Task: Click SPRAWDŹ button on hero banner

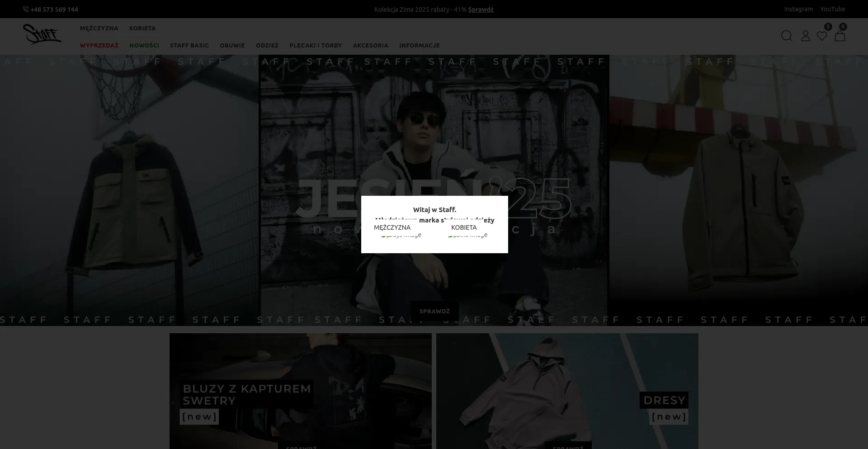Action: pyautogui.click(x=434, y=311)
